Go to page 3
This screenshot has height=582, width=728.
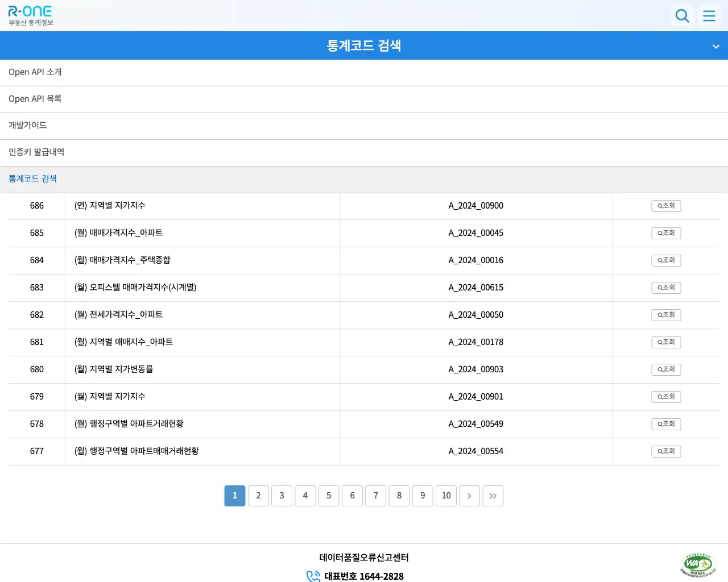282,496
